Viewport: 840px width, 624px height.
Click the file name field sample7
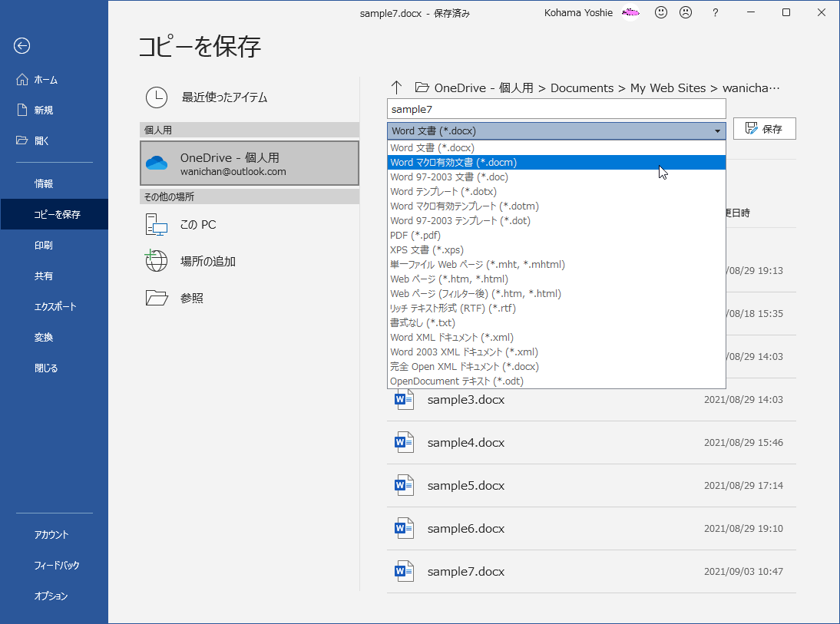coord(556,109)
